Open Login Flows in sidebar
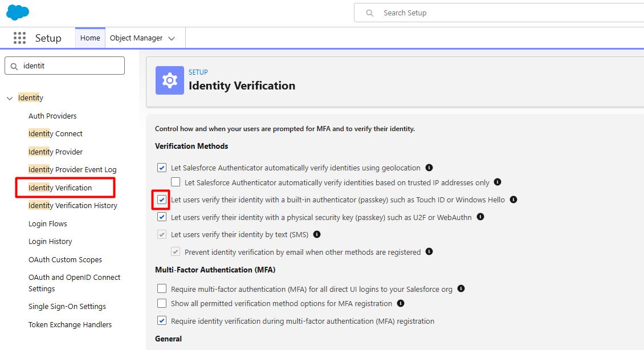 coord(48,223)
